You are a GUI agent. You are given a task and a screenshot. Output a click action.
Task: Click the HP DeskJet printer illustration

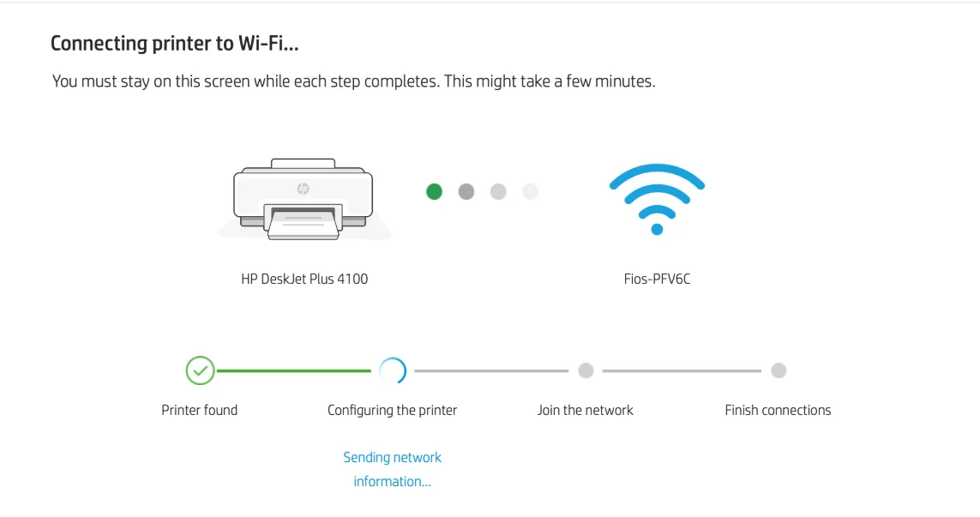(304, 199)
